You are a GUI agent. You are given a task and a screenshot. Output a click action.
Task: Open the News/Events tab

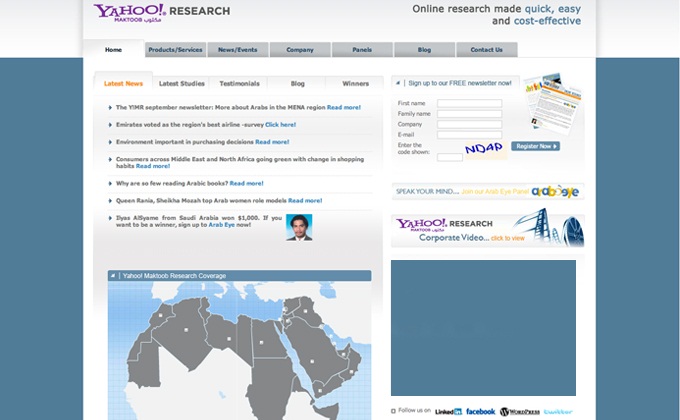(x=238, y=49)
